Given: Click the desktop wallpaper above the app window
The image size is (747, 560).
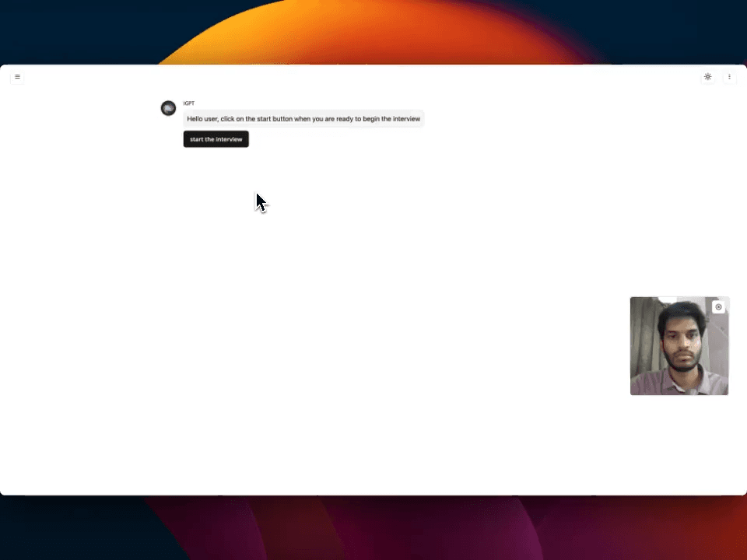Looking at the screenshot, I should pyautogui.click(x=373, y=31).
